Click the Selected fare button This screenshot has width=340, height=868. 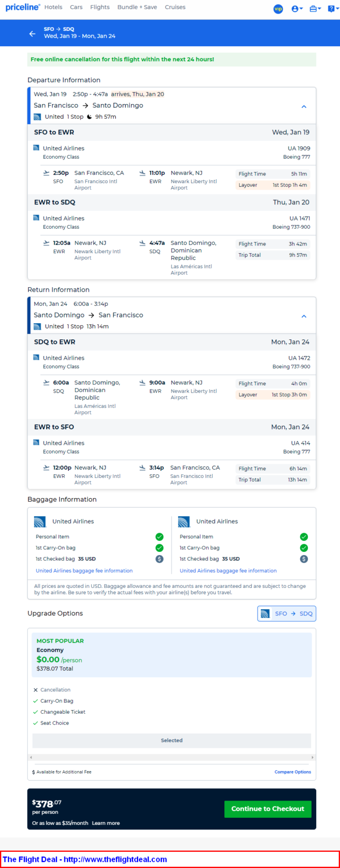[172, 741]
